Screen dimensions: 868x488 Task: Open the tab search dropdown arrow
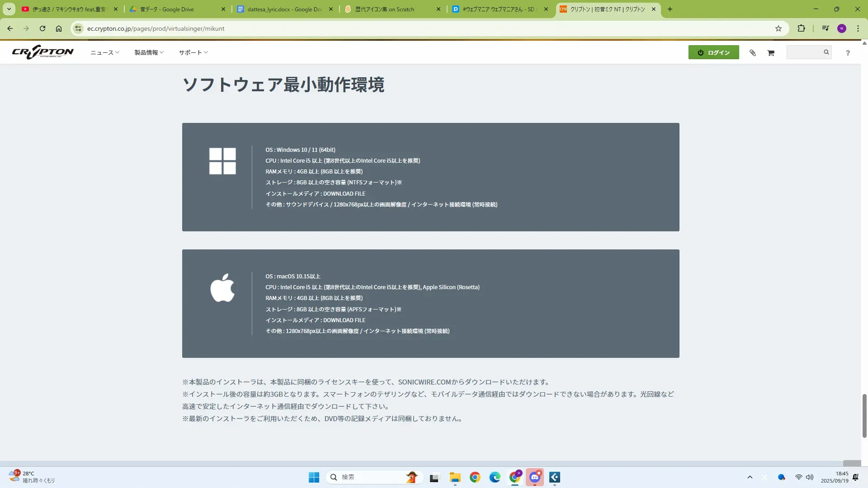pyautogui.click(x=9, y=9)
